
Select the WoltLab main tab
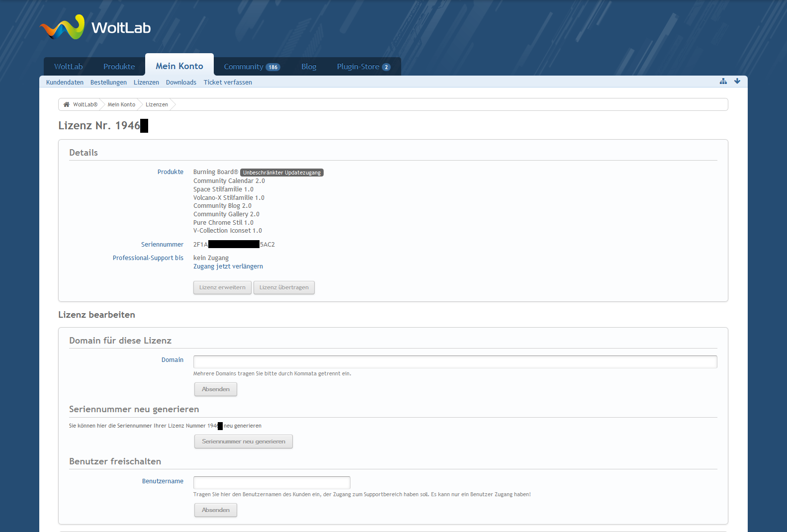click(69, 67)
